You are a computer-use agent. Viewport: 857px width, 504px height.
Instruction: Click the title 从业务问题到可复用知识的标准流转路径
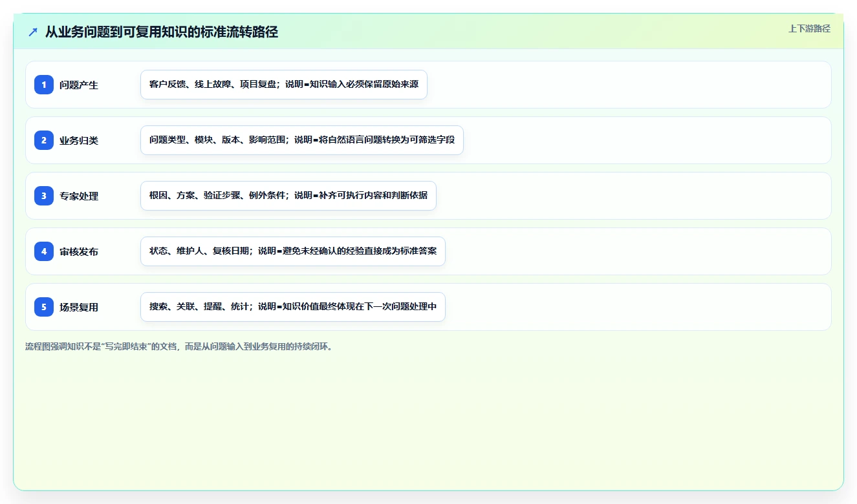[162, 32]
